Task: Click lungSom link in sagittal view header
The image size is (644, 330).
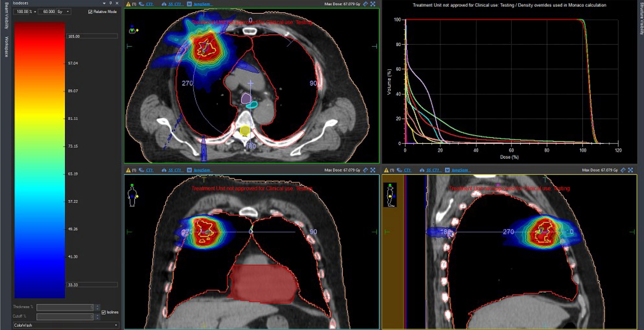Action: point(460,170)
